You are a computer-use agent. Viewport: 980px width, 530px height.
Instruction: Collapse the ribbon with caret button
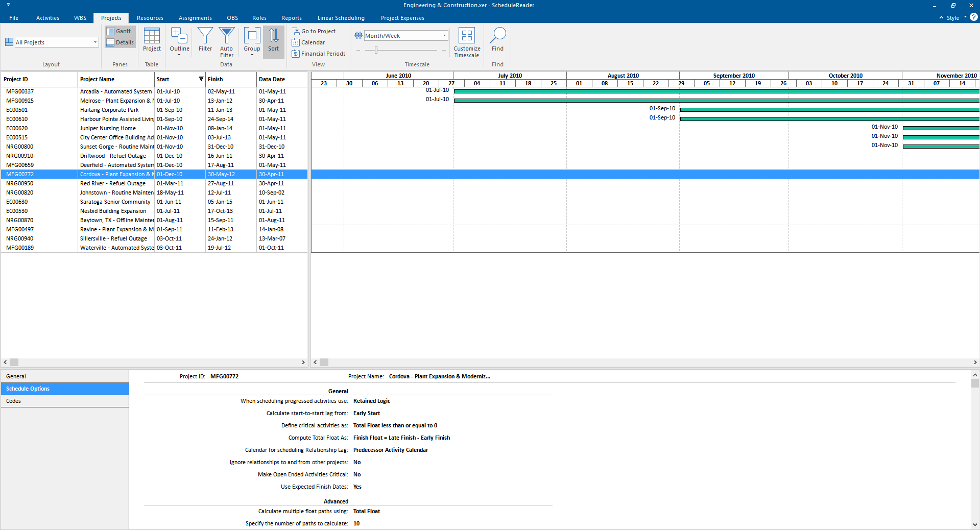[941, 17]
